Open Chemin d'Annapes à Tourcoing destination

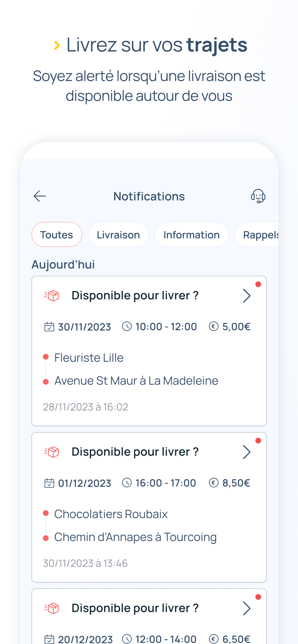coord(135,537)
